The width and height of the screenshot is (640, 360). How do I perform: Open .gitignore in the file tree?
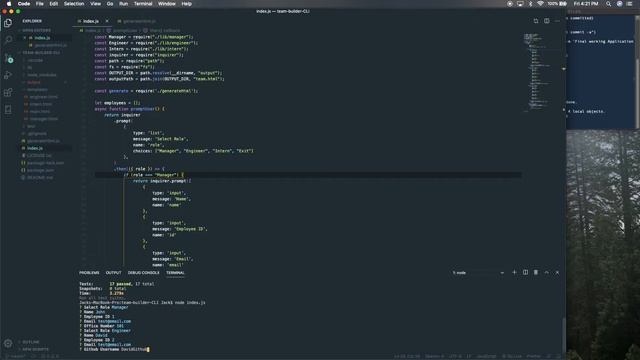tap(37, 133)
